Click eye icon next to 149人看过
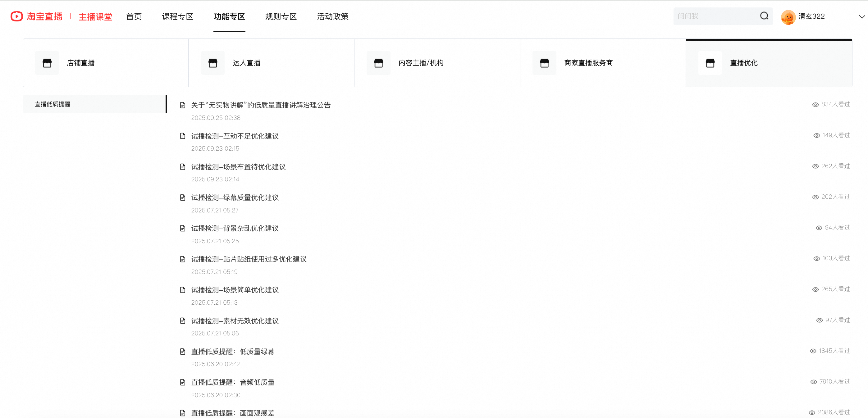868x418 pixels. click(817, 135)
